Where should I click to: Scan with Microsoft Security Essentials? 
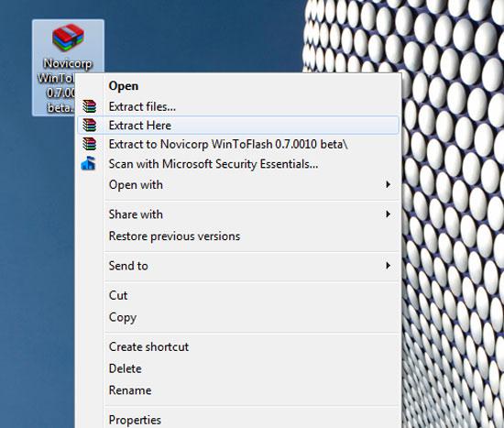[238, 164]
